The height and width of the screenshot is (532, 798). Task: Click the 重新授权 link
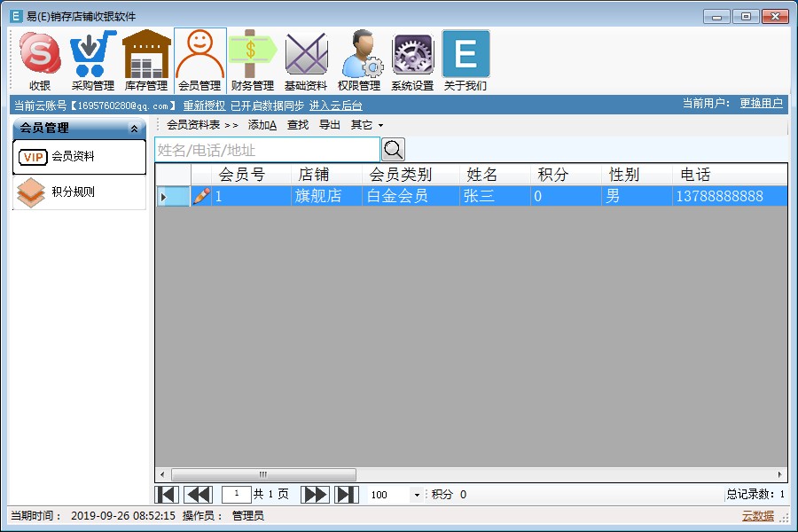point(204,106)
